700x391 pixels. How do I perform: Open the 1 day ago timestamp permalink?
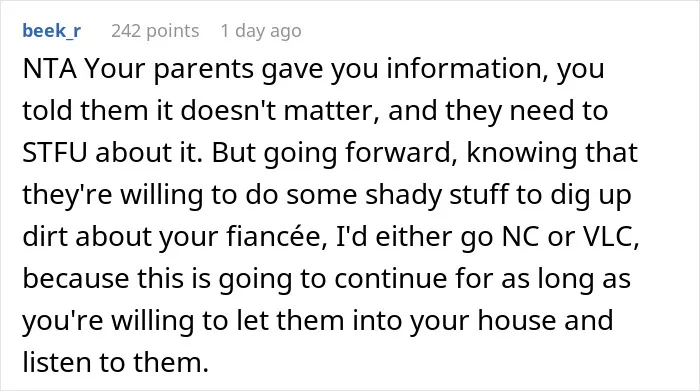pos(261,31)
